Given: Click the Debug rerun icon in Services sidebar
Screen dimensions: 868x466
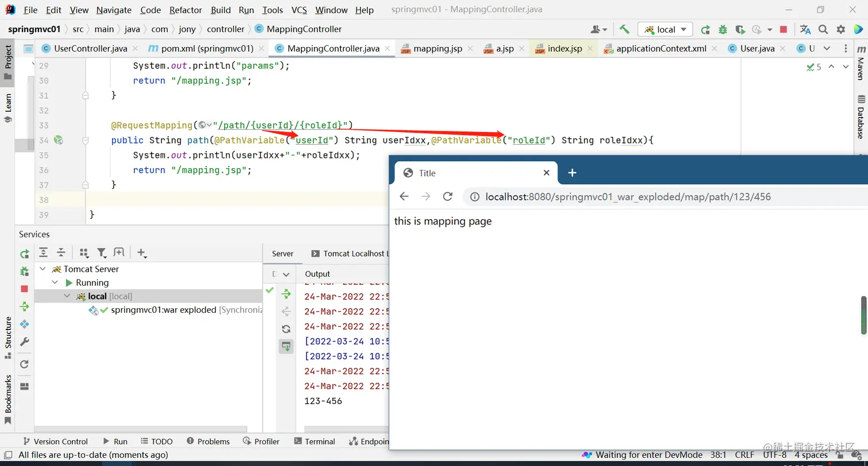Looking at the screenshot, I should tap(24, 271).
